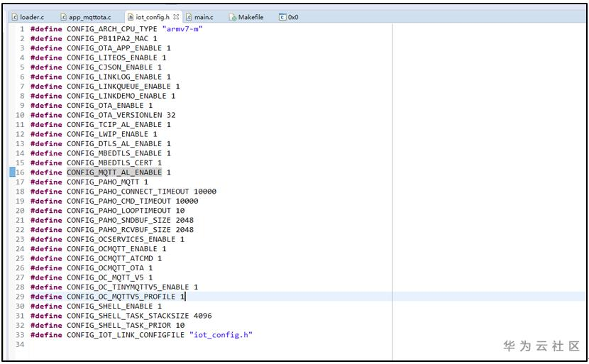Click the "armv7-m" string on line 1
Screen dimensions: 589x364
pos(182,29)
